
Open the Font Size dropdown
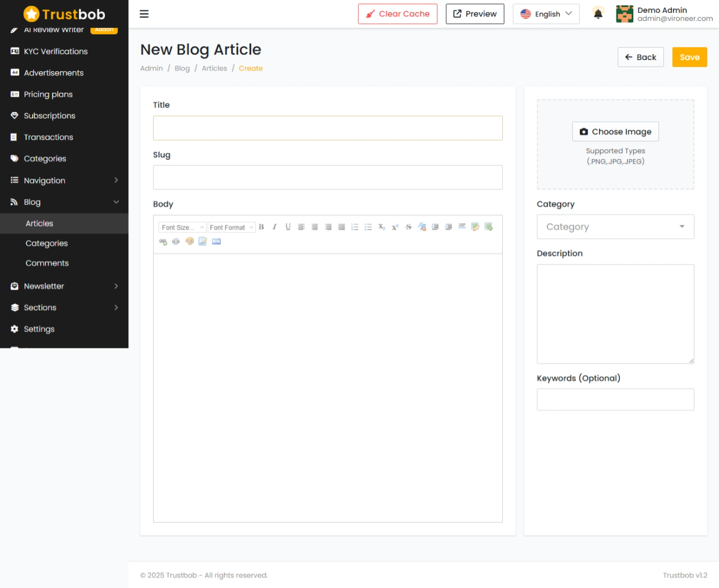[x=182, y=227]
